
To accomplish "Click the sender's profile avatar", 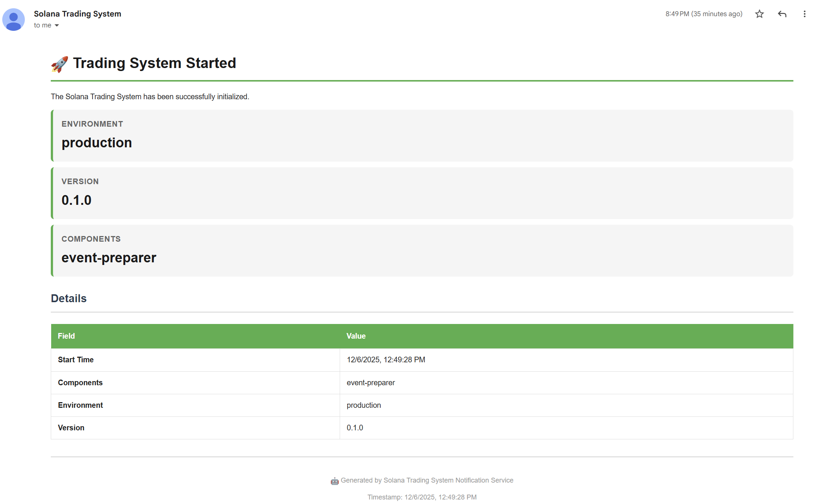I will point(13,19).
